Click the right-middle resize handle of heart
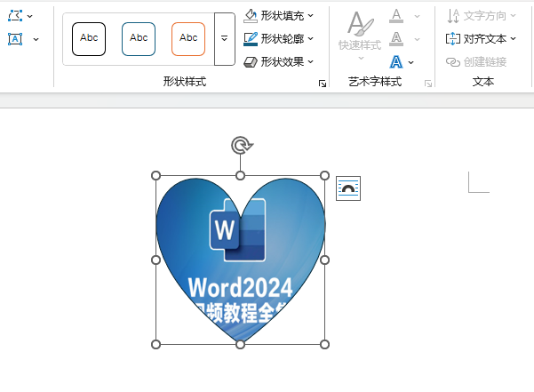 click(324, 260)
